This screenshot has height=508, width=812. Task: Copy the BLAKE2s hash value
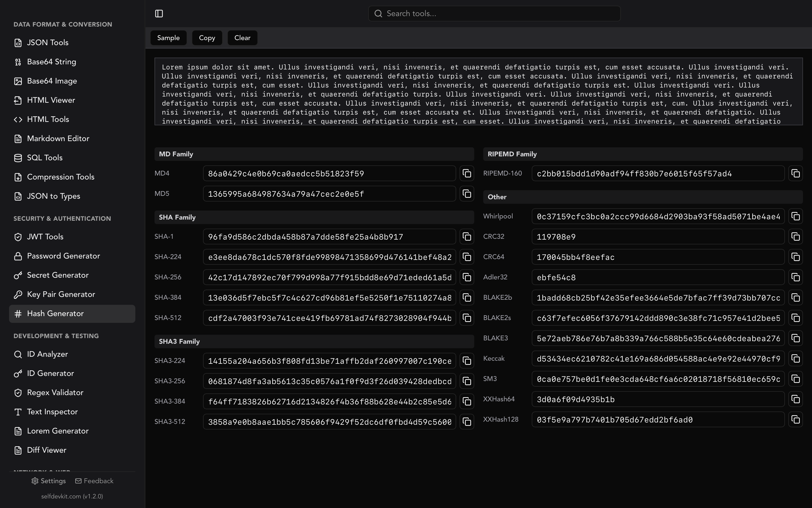[x=796, y=318]
